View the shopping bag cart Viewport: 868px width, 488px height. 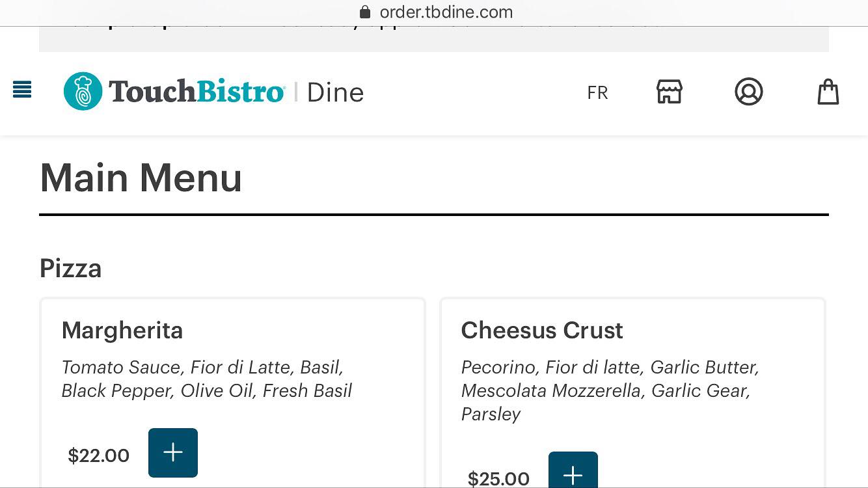pyautogui.click(x=828, y=92)
